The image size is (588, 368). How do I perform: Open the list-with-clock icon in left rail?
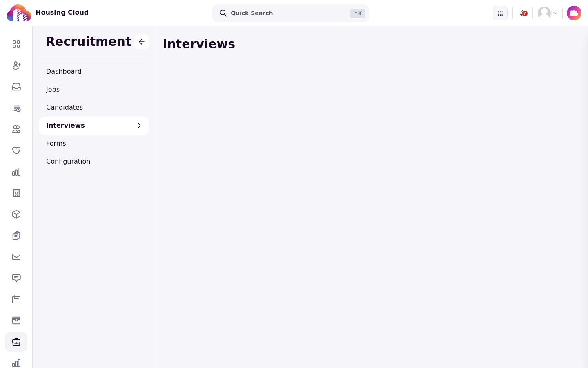16,108
